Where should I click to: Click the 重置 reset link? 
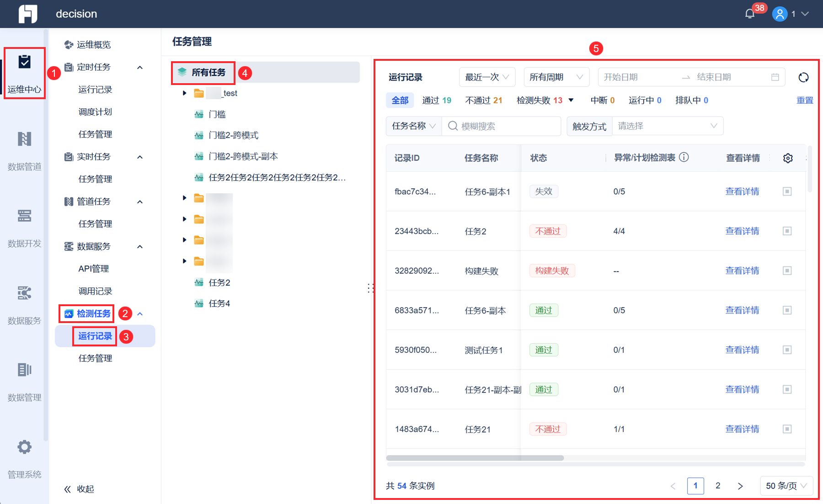[x=805, y=100]
